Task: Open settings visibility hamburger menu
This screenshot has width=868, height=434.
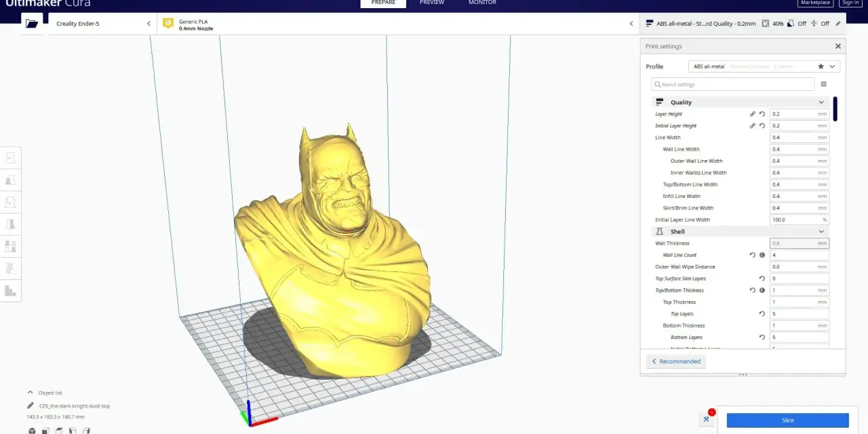Action: [823, 84]
